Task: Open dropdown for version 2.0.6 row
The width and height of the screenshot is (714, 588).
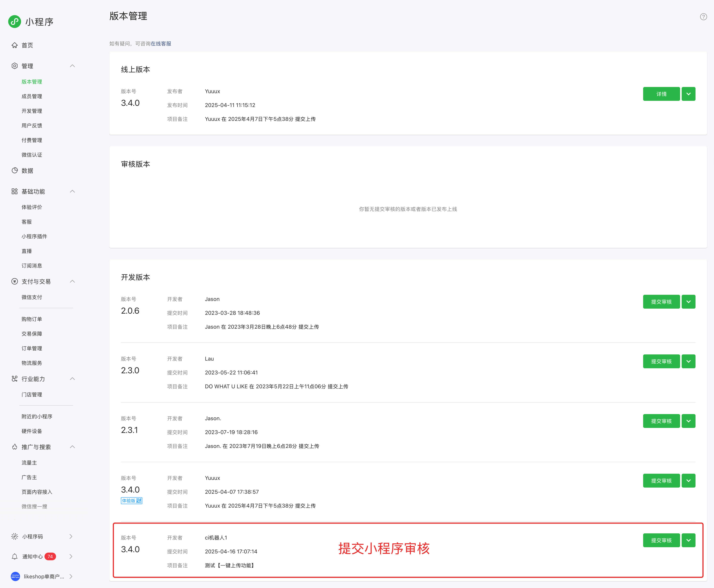Action: [688, 302]
